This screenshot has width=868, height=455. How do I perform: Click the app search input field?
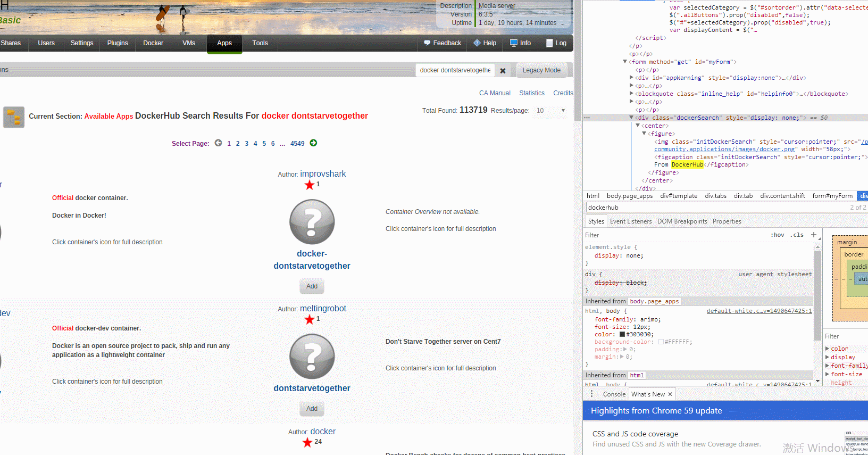click(x=455, y=70)
